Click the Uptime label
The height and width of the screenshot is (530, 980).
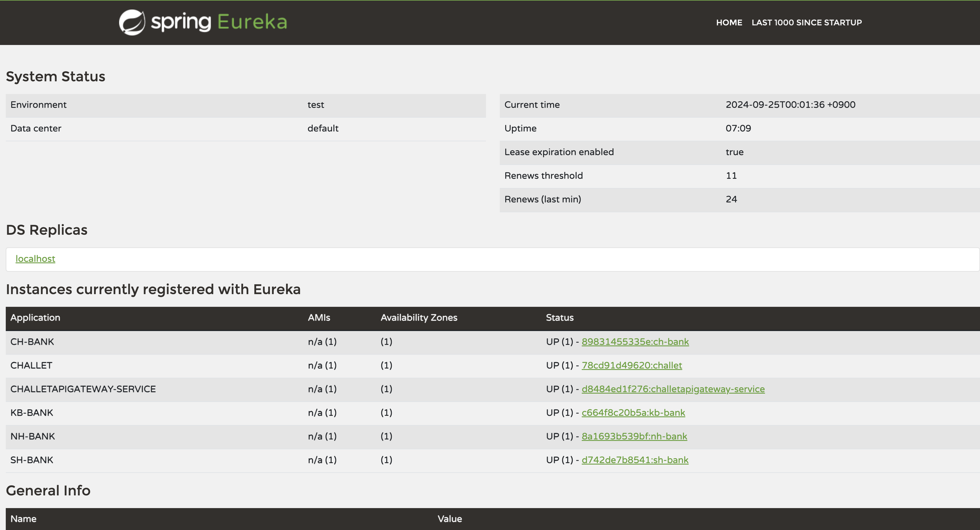coord(521,128)
